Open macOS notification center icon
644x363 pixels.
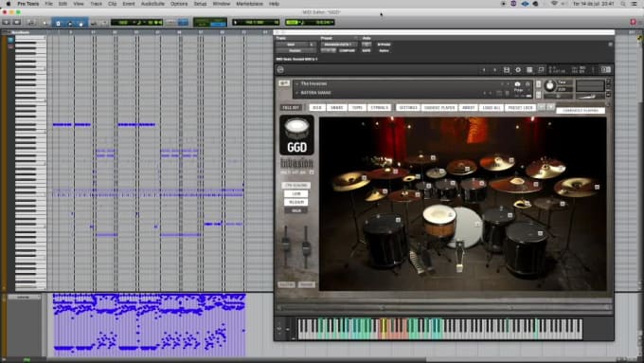(x=635, y=4)
